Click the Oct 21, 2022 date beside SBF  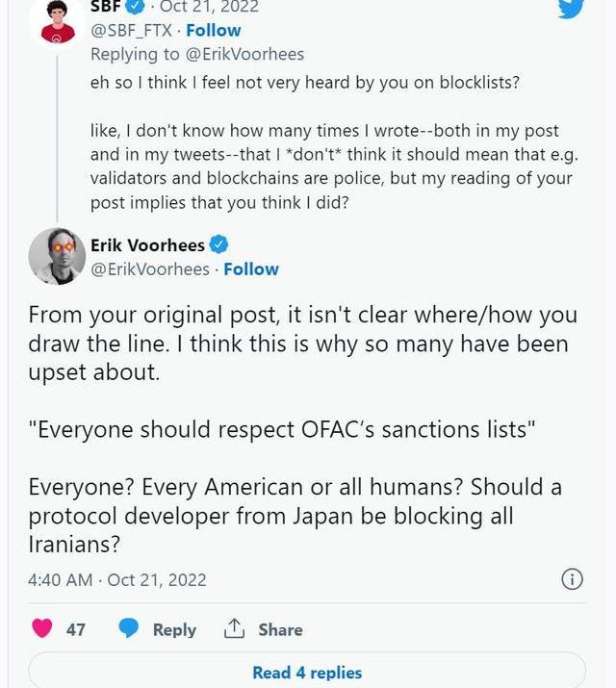211,6
